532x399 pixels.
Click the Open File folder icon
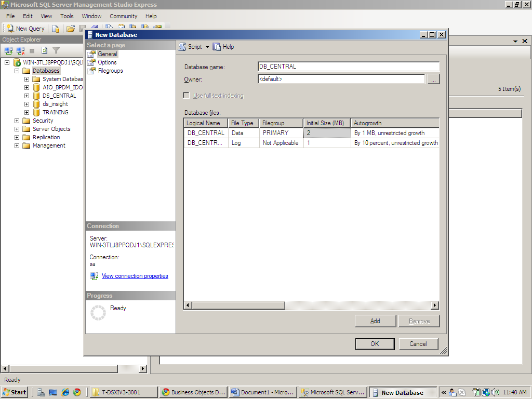click(x=71, y=29)
